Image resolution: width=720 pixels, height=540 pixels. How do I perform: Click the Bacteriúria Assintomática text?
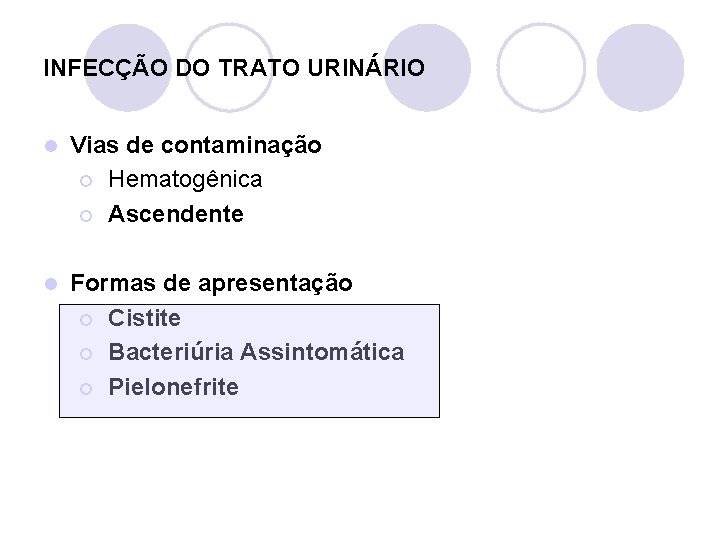pos(256,352)
